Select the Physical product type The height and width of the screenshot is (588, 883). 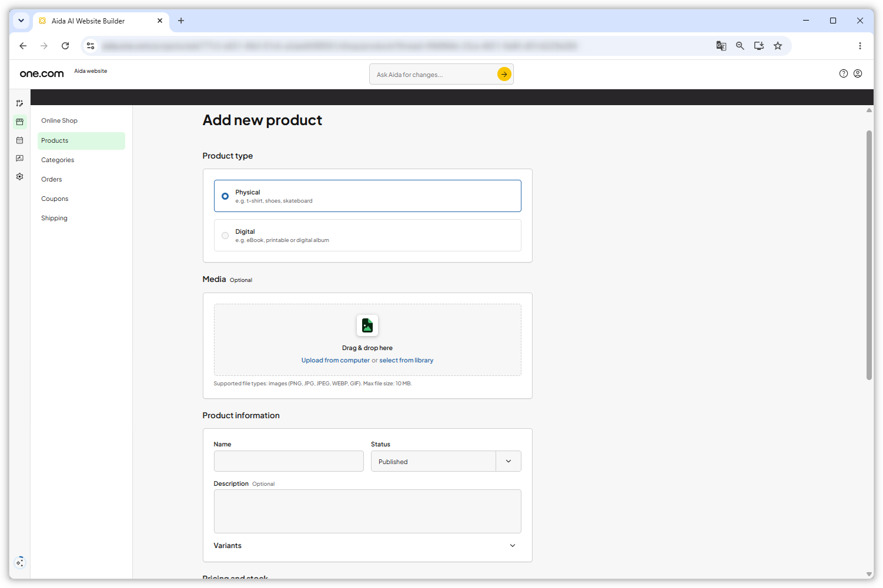(367, 196)
